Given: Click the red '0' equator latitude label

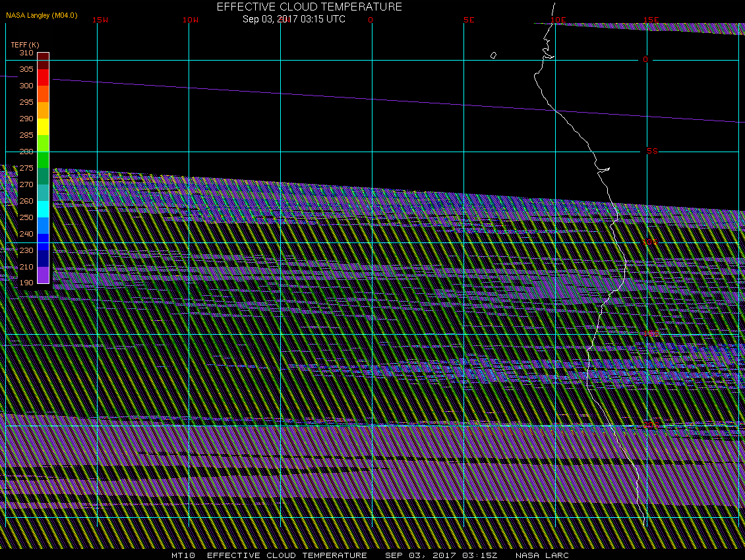Looking at the screenshot, I should click(645, 59).
